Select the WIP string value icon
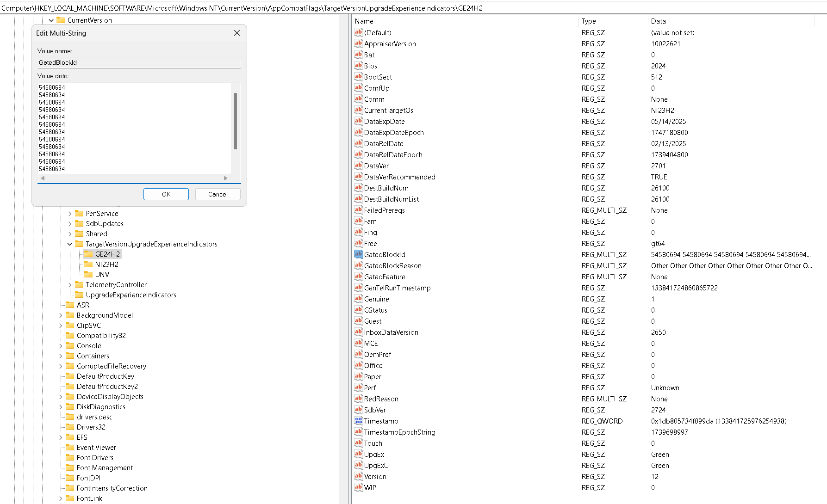The height and width of the screenshot is (504, 827). [358, 487]
